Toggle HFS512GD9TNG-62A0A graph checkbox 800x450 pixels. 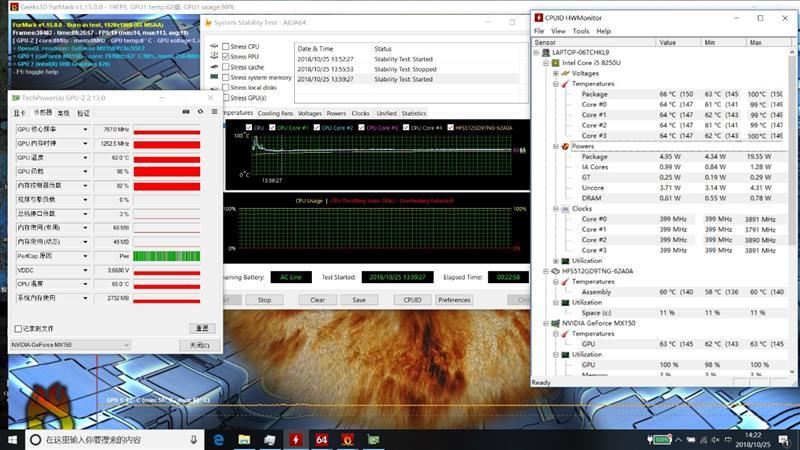coord(451,128)
